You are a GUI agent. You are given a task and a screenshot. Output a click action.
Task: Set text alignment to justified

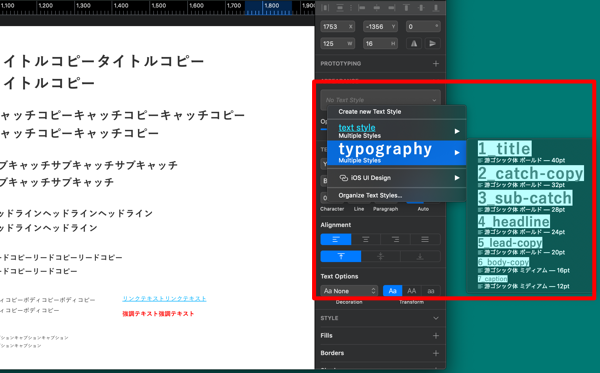click(425, 239)
